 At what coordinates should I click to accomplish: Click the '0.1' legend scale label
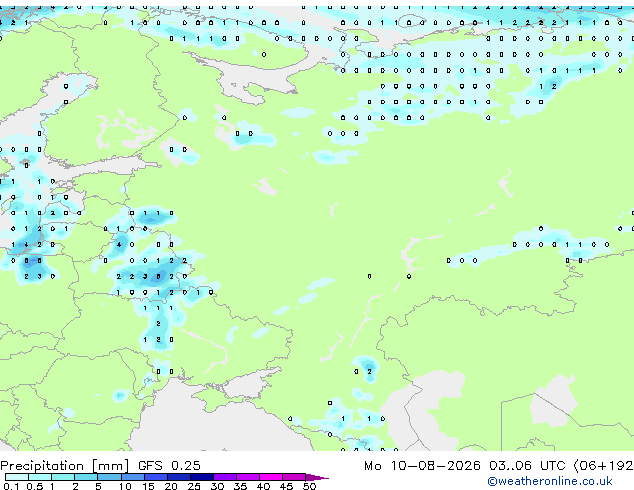[11, 486]
